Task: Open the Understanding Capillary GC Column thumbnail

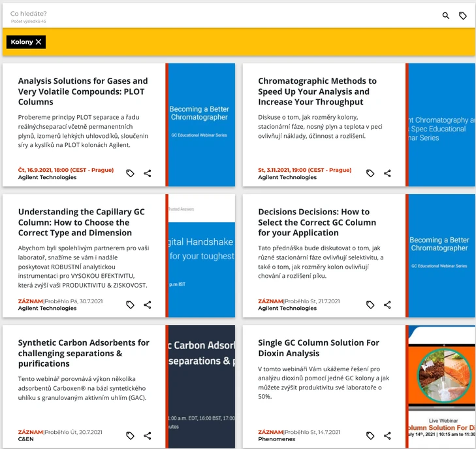Action: pos(202,256)
